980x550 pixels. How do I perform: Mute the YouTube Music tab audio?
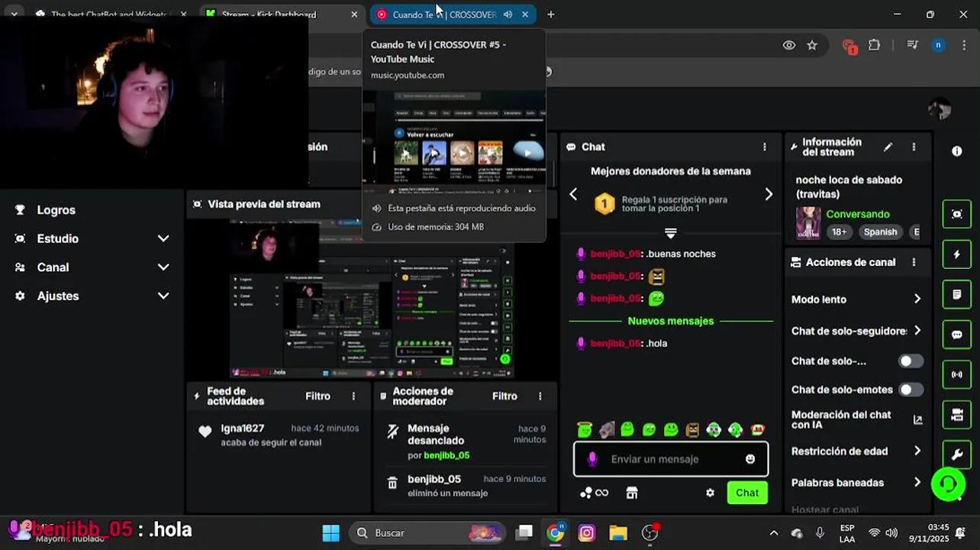pyautogui.click(x=508, y=15)
